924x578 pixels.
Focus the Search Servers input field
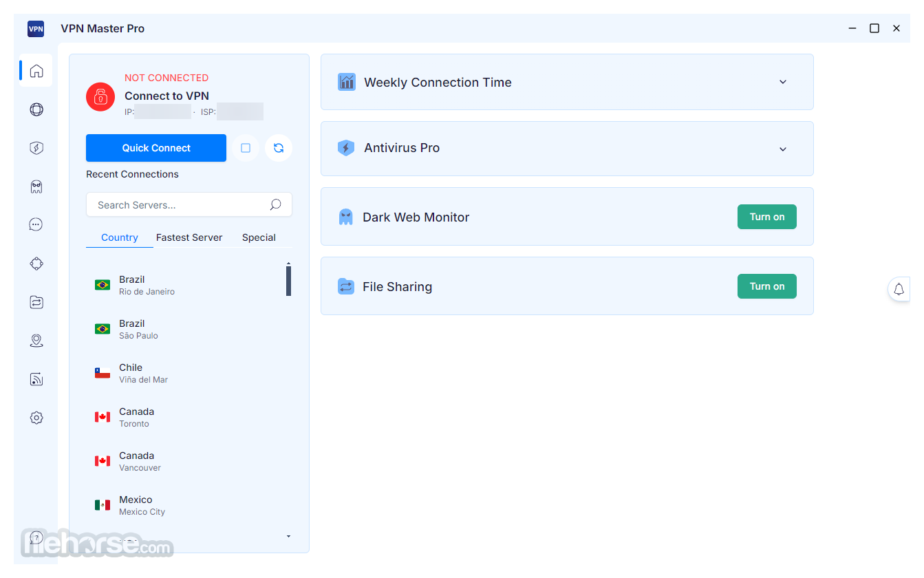coord(189,205)
